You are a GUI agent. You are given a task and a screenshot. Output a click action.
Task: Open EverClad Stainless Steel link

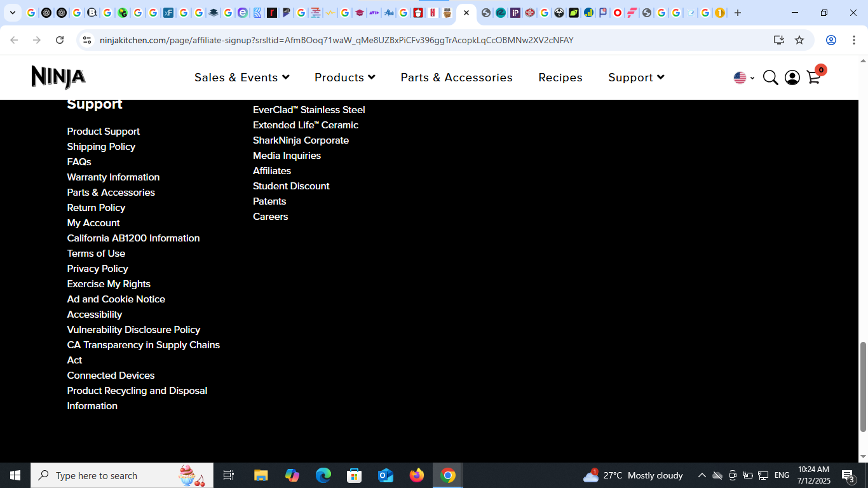point(309,110)
